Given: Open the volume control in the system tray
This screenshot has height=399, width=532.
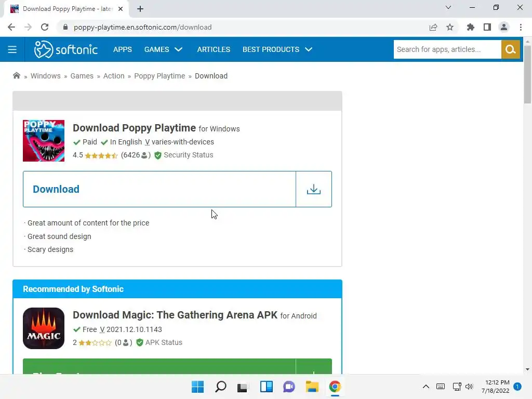Looking at the screenshot, I should [469, 387].
